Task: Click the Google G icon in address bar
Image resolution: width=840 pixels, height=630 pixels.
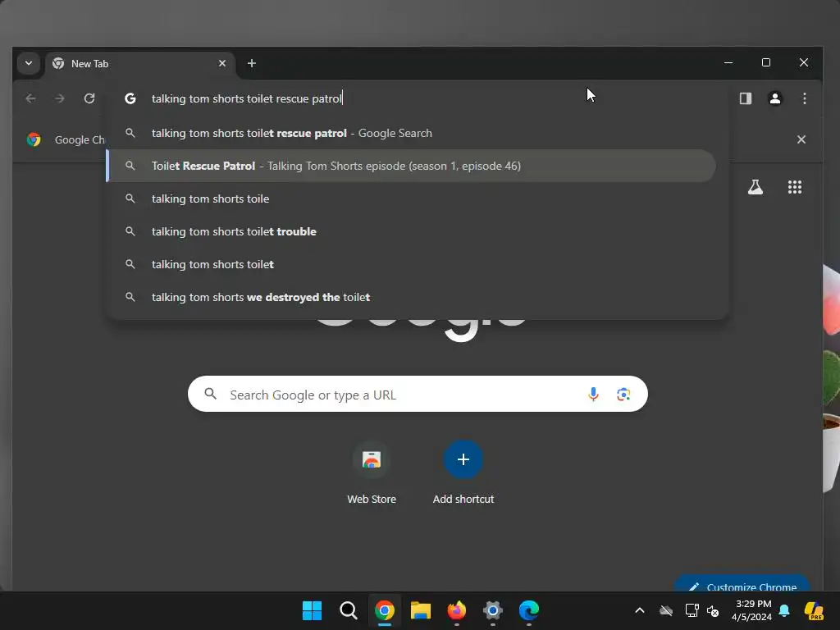Action: [130, 98]
